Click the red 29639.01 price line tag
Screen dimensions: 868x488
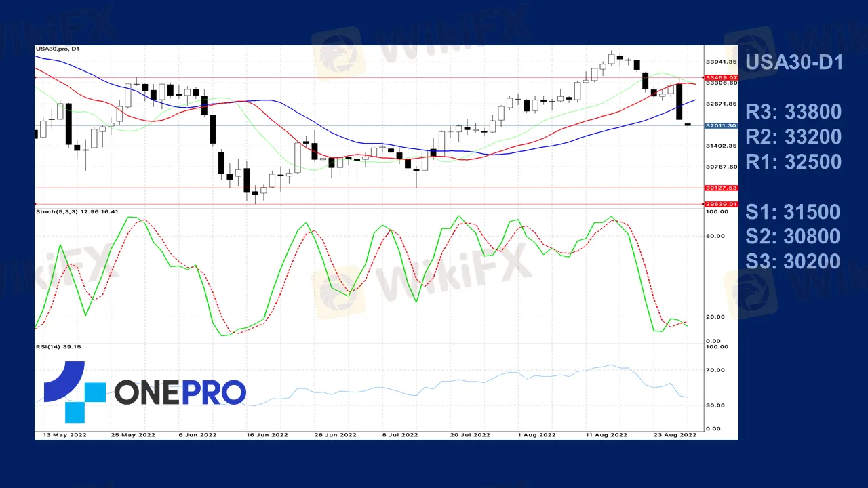(720, 204)
